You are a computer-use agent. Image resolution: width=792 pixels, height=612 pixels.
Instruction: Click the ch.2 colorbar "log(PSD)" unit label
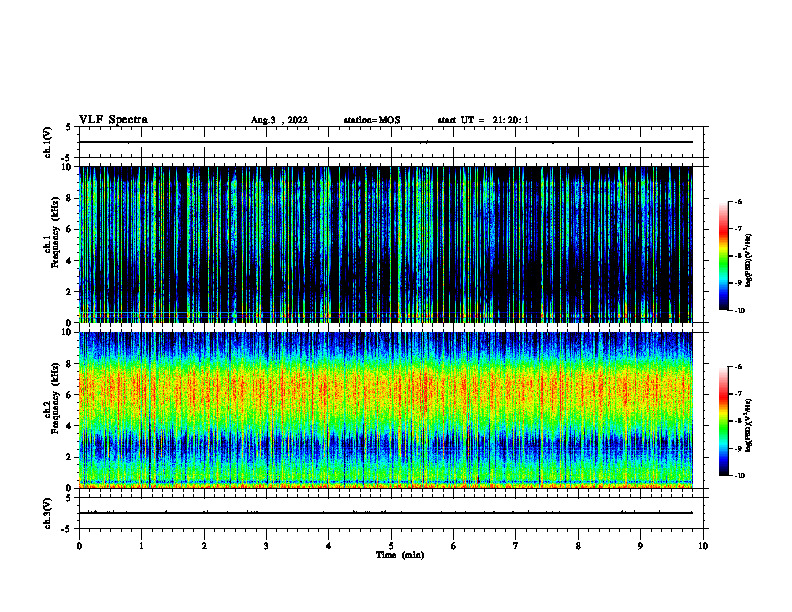click(749, 426)
